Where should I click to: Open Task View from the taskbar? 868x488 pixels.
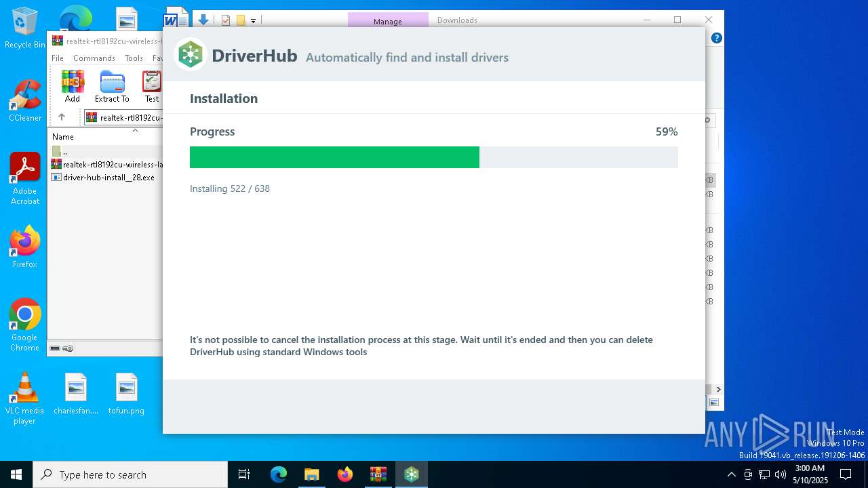[244, 474]
